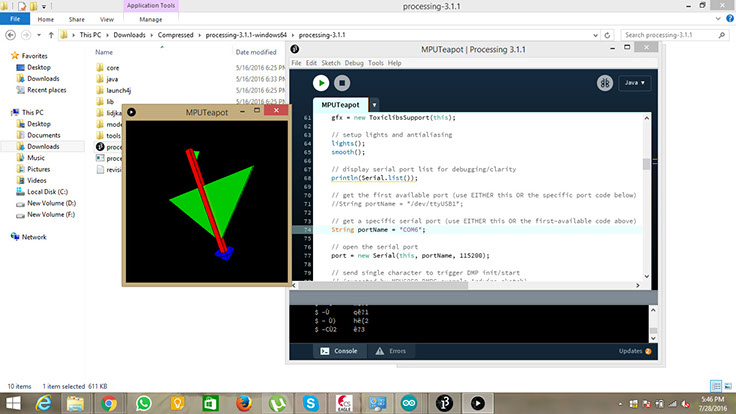Open Explorer help question mark icon
This screenshot has width=736, height=414.
coord(730,19)
